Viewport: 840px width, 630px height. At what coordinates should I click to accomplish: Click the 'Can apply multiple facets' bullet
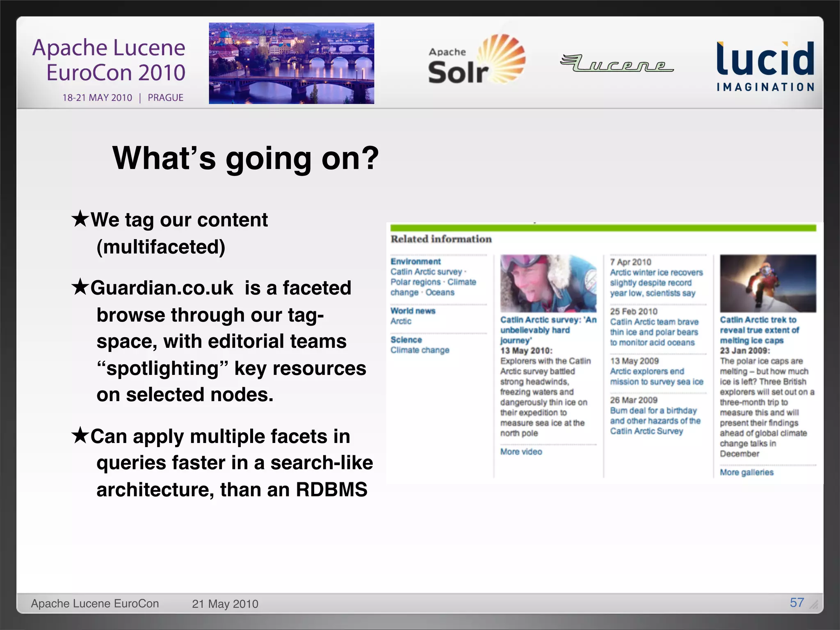click(x=222, y=463)
